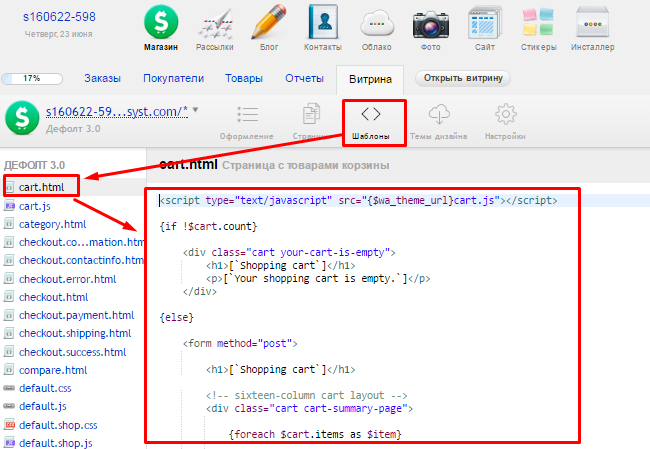Screen dimensions: 650x449
Task: Open the Рассылки mailing app icon
Action: (215, 24)
